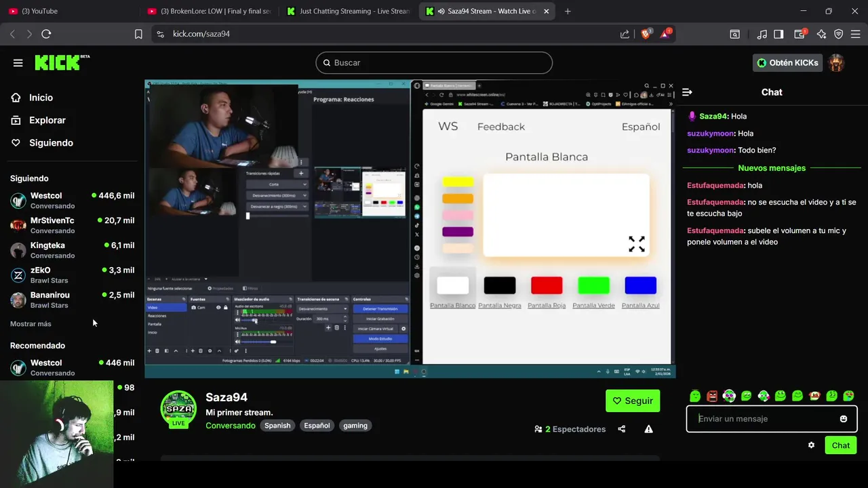The width and height of the screenshot is (868, 488).
Task: Open Kingteka channel in the sidebar
Action: click(72, 250)
